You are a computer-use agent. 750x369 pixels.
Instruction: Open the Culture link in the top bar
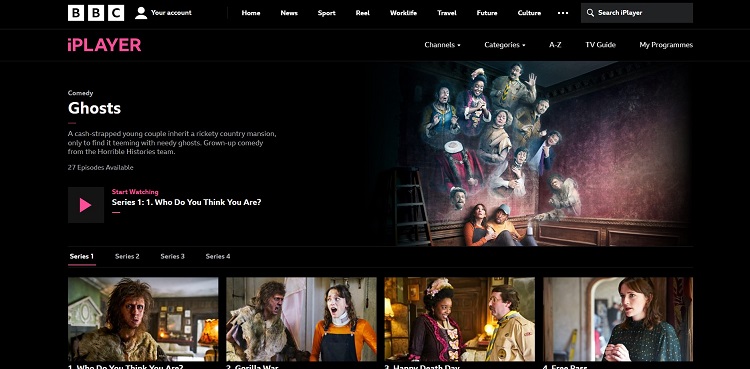[529, 13]
